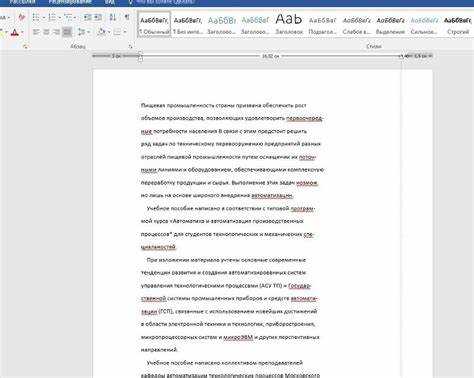Click the right indent marker on the ruler
The width and height of the screenshot is (474, 378).
[401, 57]
